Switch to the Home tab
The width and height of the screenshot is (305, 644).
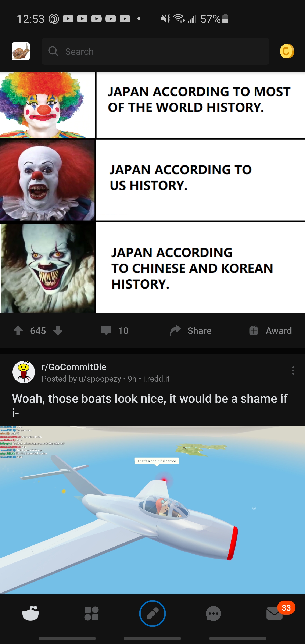click(x=30, y=613)
